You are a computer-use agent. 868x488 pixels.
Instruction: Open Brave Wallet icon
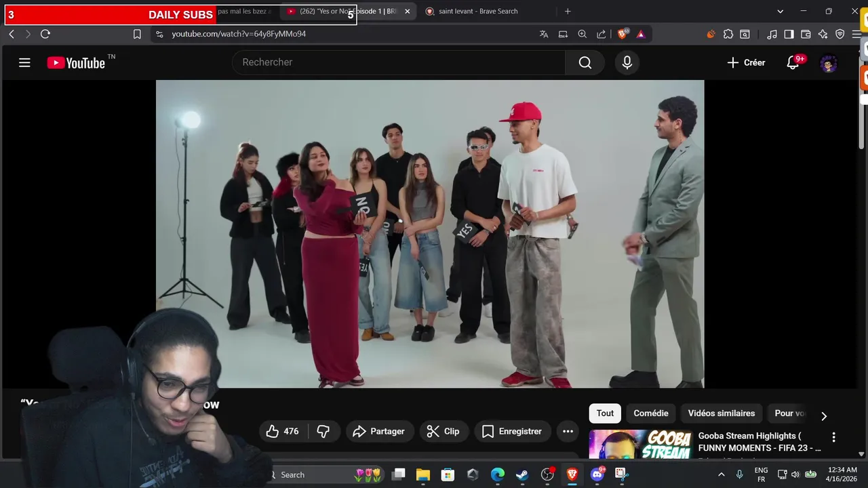click(806, 34)
